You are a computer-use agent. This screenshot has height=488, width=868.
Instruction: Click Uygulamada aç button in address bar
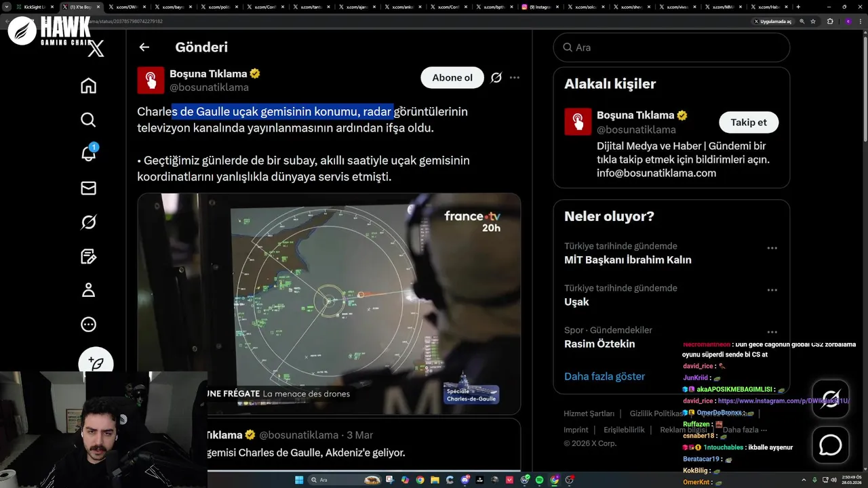click(773, 21)
